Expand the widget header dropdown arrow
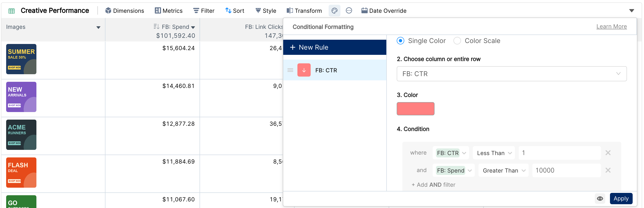This screenshot has height=208, width=644. pos(631,11)
